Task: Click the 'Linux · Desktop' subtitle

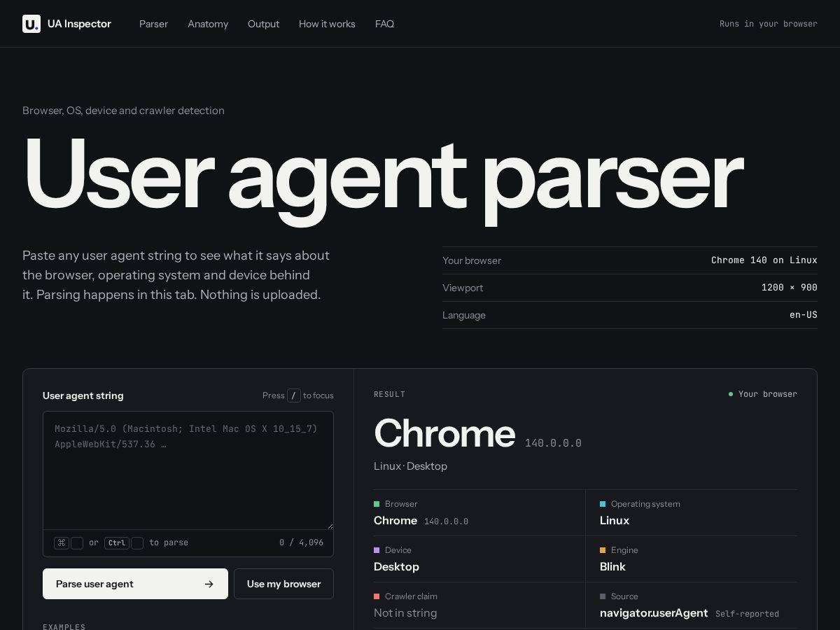Action: (410, 466)
